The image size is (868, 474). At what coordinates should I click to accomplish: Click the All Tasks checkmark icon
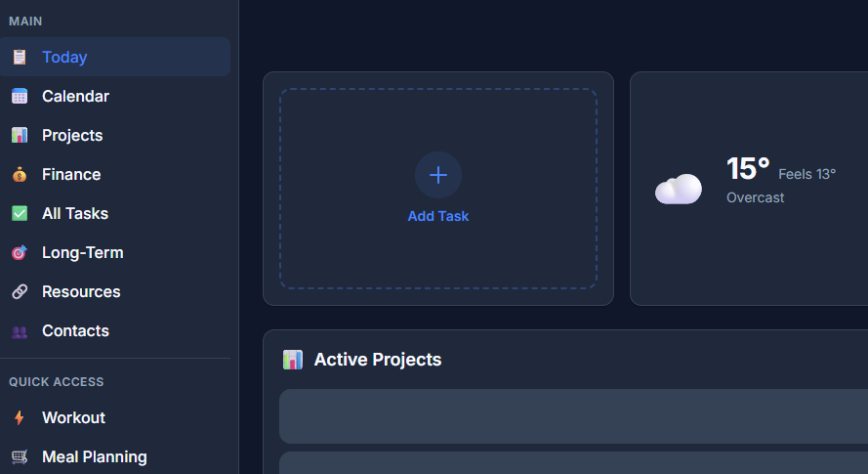(x=20, y=213)
